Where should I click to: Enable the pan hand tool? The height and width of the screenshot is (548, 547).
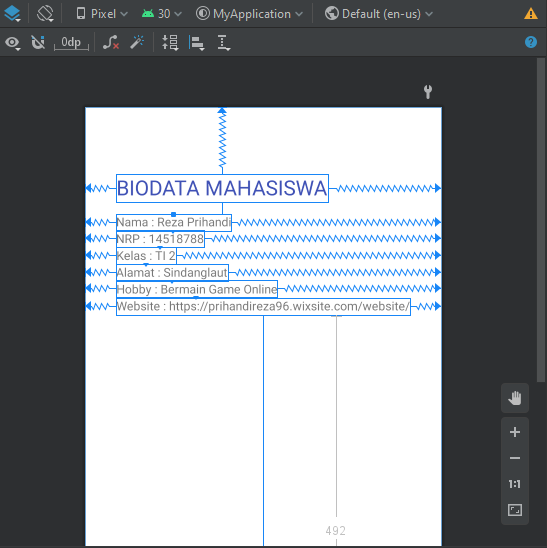coord(515,398)
